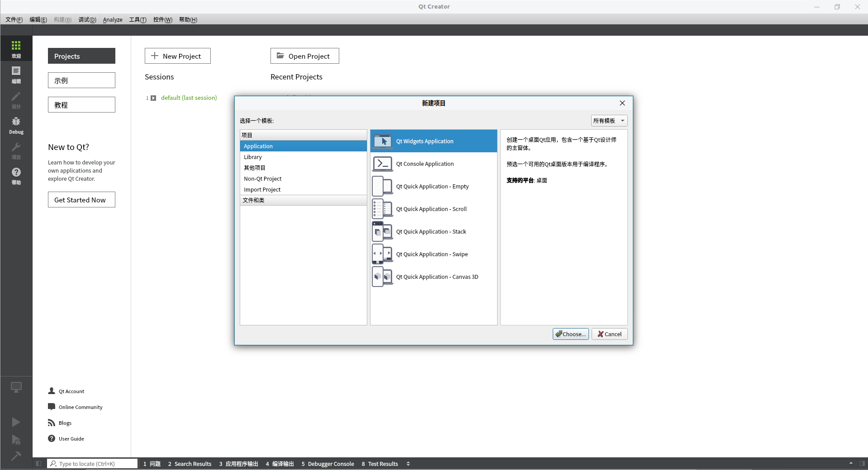
Task: Select Qt Quick Application - Scroll template
Action: (x=434, y=209)
